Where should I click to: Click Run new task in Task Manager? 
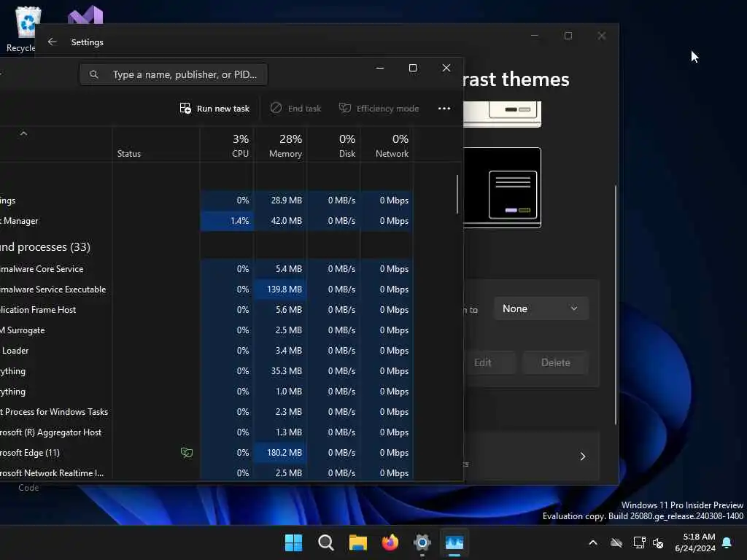[x=214, y=109]
